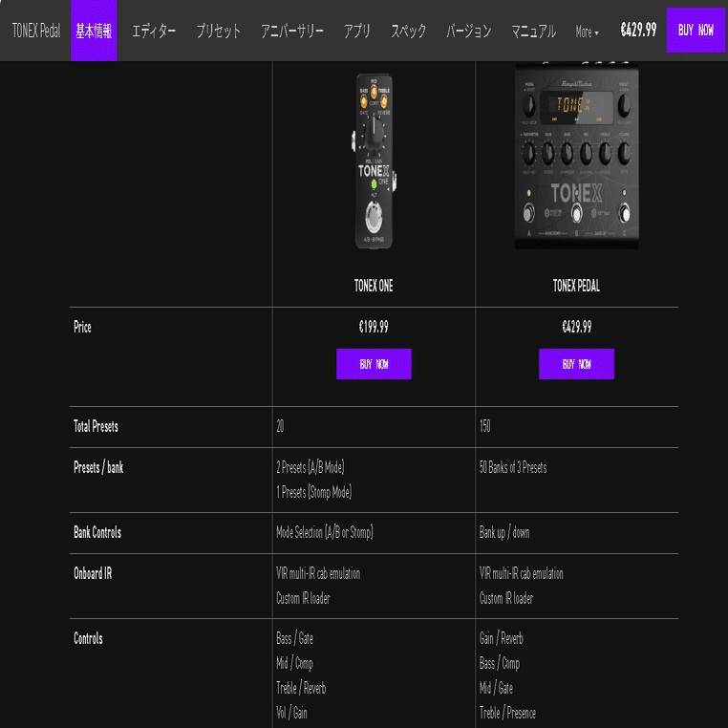The width and height of the screenshot is (728, 728).
Task: Click the €429.99 price in the navigation bar
Action: pos(638,31)
